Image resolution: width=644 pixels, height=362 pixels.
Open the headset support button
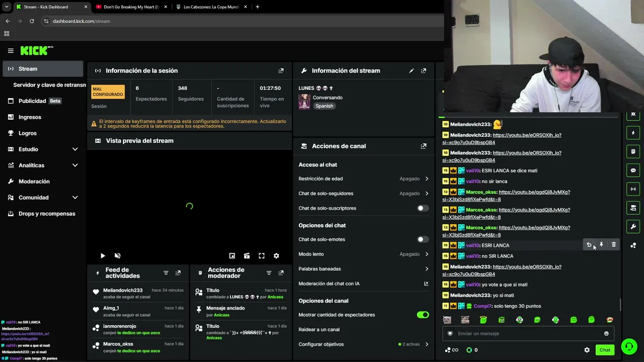[629, 346]
